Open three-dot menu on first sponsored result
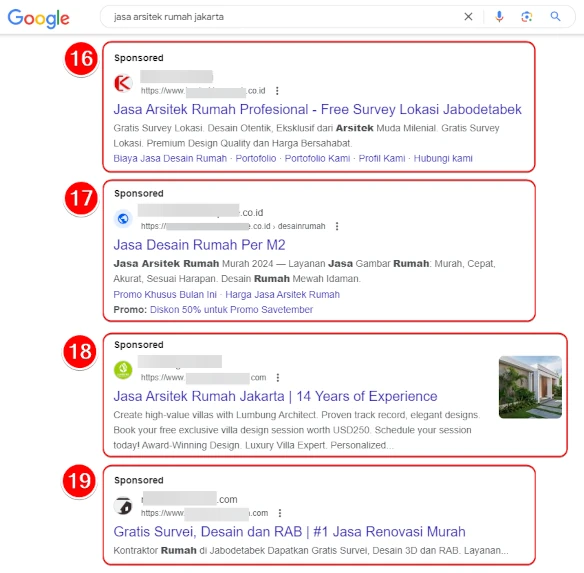 click(x=277, y=91)
